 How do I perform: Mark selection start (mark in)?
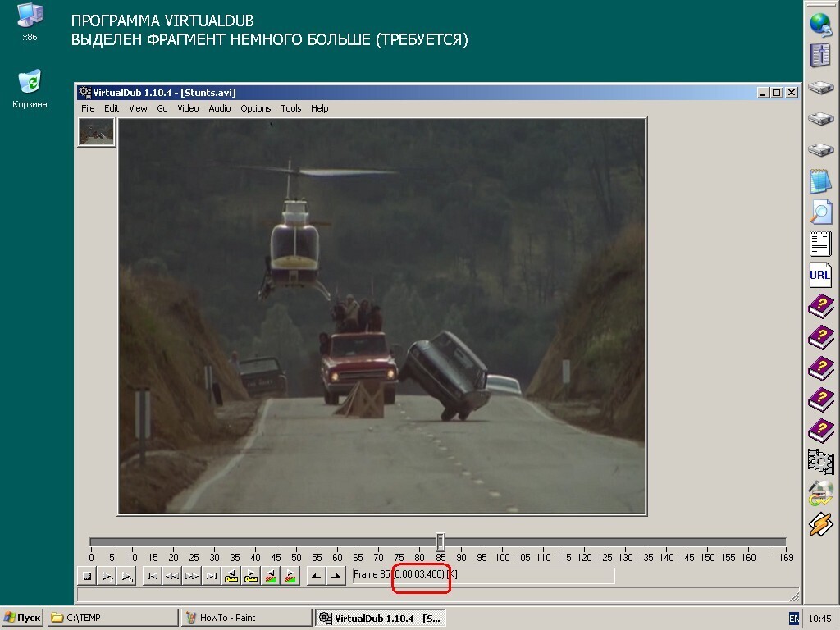click(317, 577)
